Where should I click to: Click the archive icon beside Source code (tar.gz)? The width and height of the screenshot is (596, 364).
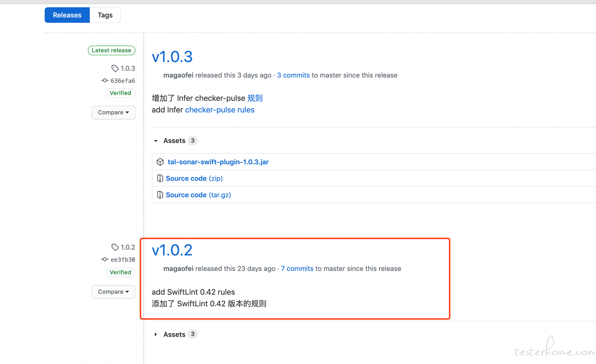pos(160,195)
